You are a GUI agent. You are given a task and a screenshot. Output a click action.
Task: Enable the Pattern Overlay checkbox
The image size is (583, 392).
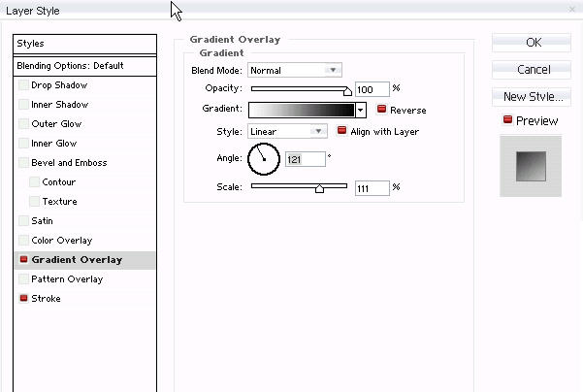pos(23,278)
